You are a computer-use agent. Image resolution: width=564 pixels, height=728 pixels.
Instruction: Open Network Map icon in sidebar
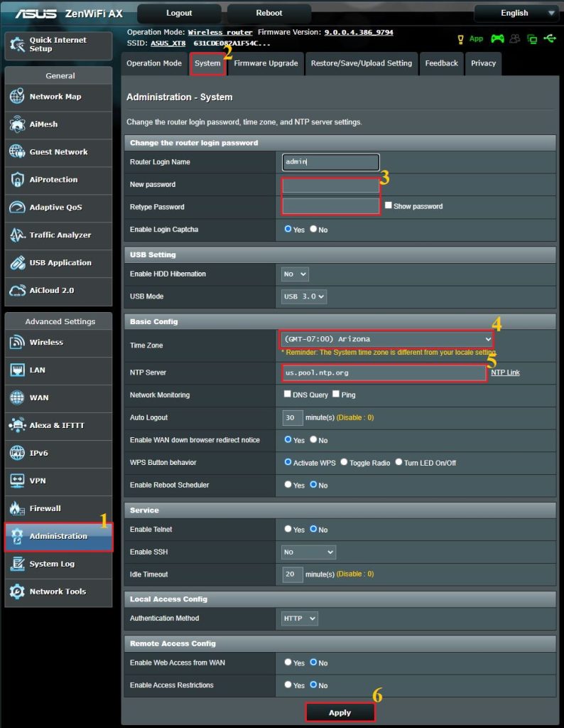coord(17,97)
